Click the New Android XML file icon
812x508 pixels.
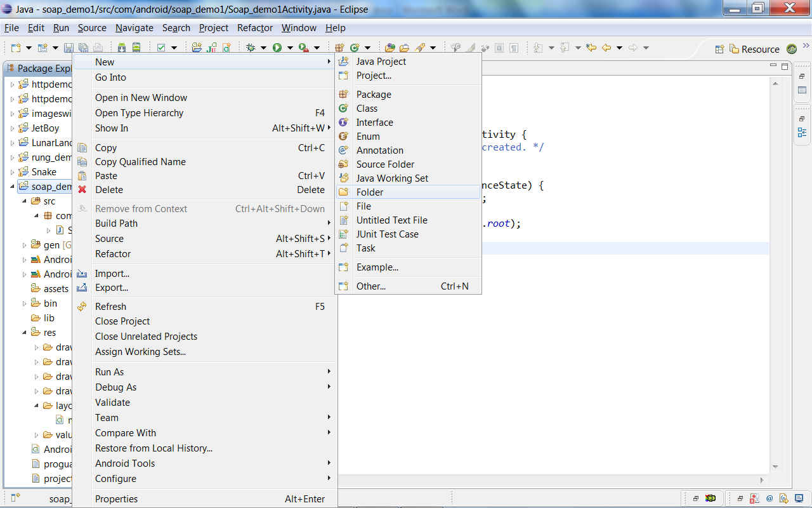click(226, 48)
